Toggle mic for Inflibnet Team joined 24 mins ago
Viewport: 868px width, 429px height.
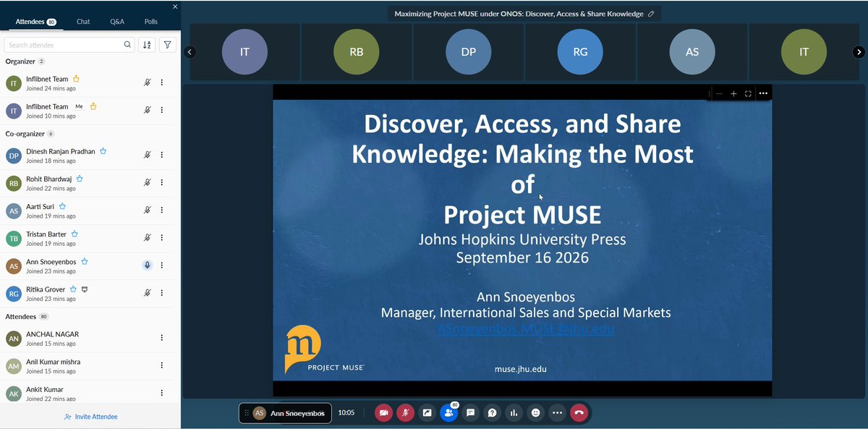click(148, 82)
